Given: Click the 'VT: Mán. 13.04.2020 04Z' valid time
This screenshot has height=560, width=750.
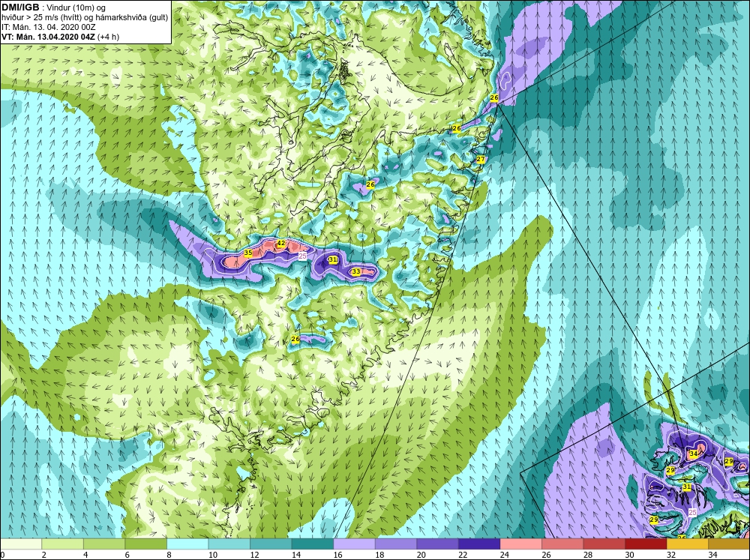Looking at the screenshot, I should (x=48, y=37).
